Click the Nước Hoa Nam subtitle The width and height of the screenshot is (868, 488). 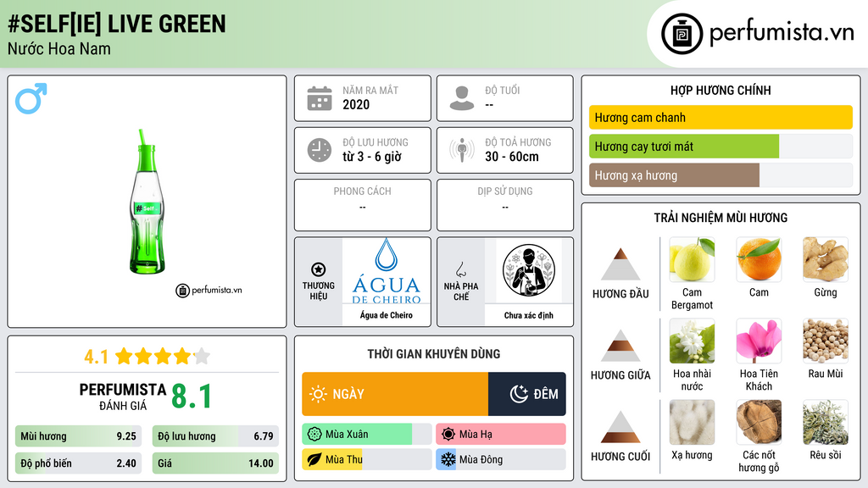tap(59, 48)
